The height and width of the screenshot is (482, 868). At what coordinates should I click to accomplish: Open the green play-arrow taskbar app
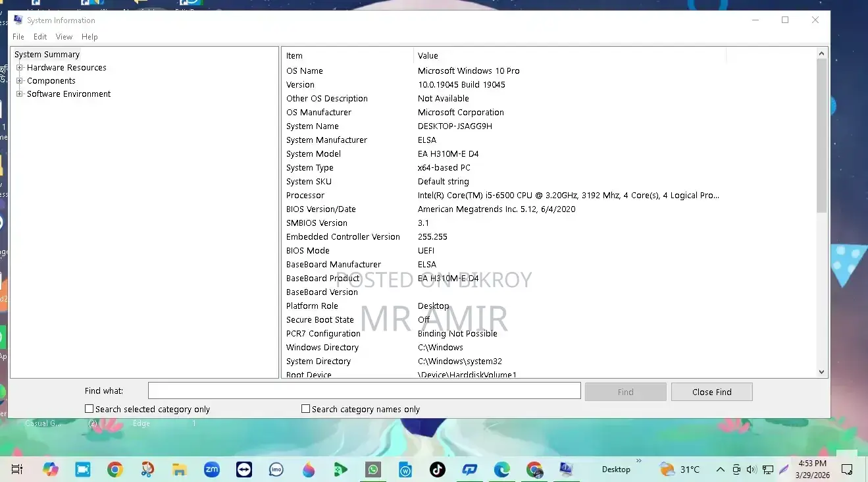(341, 469)
